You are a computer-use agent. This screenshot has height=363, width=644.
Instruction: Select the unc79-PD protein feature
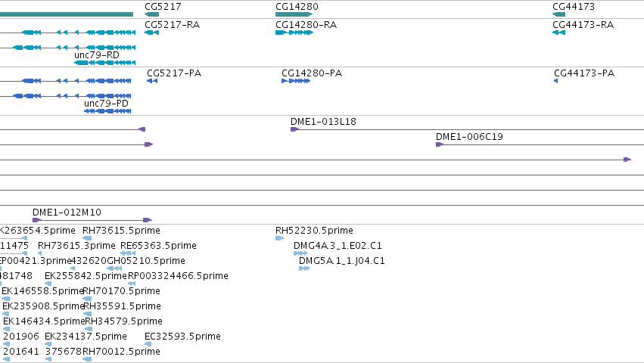tap(107, 111)
